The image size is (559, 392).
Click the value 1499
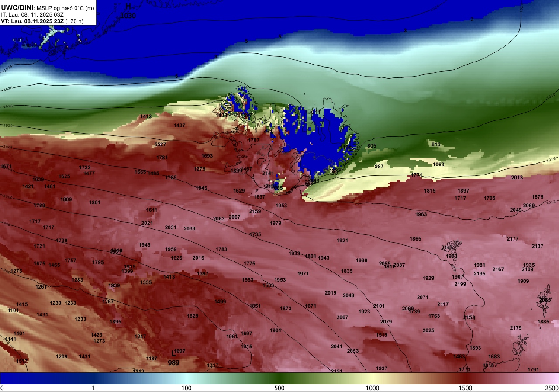tap(220, 302)
